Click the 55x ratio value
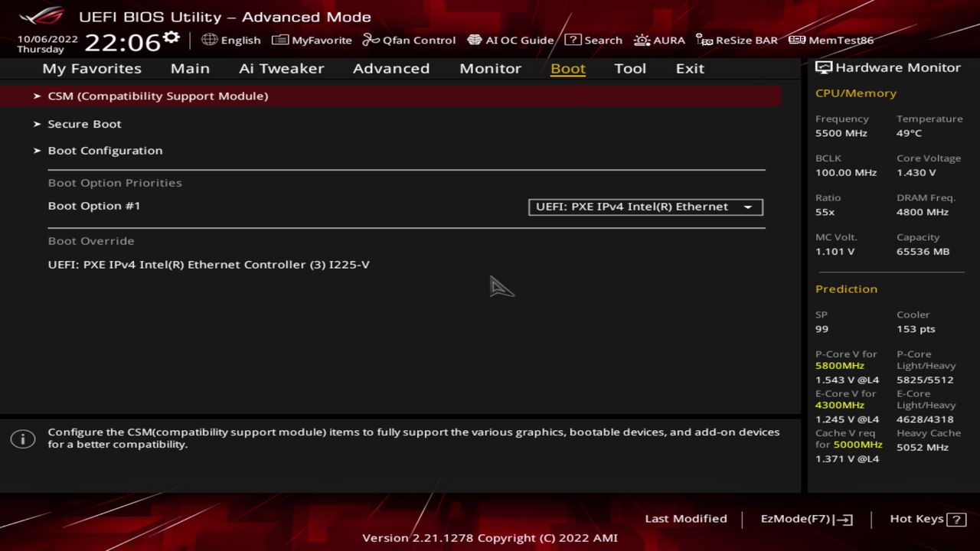The image size is (980, 551). [825, 212]
